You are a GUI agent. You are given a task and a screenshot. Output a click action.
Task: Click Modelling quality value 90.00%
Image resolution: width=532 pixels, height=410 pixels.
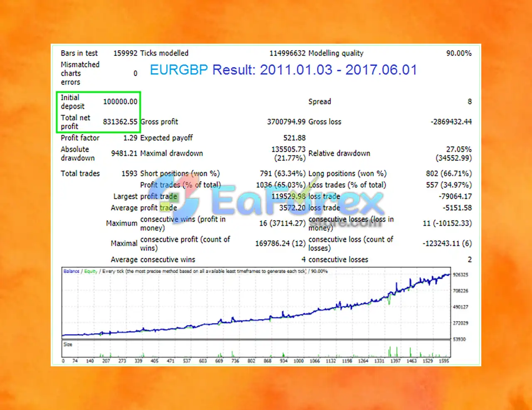[459, 53]
